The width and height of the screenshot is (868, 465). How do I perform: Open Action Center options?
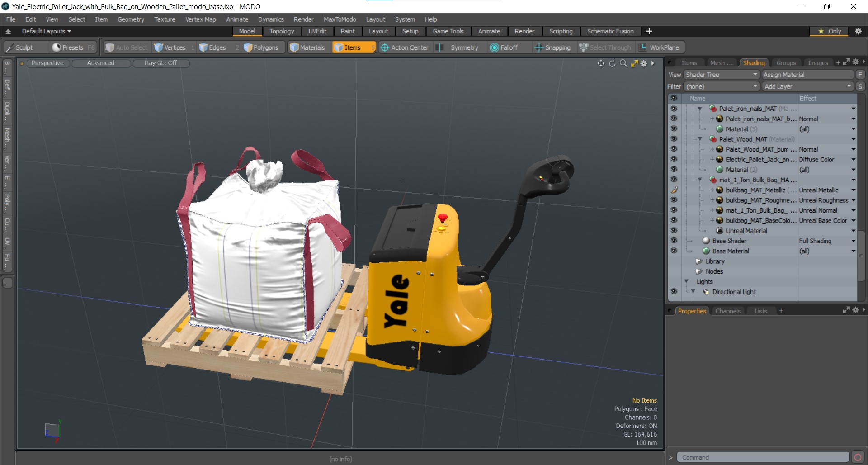(x=404, y=47)
